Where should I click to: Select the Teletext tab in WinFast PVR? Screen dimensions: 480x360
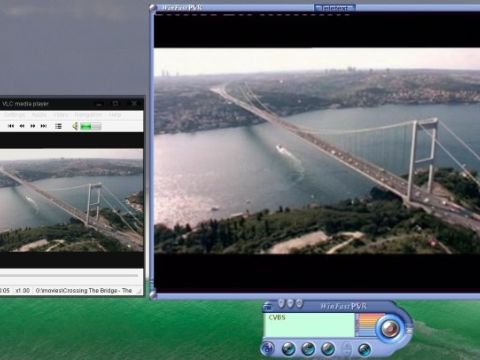pos(335,8)
